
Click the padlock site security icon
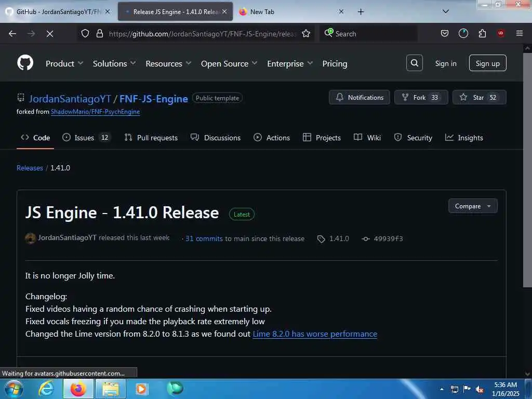point(99,33)
